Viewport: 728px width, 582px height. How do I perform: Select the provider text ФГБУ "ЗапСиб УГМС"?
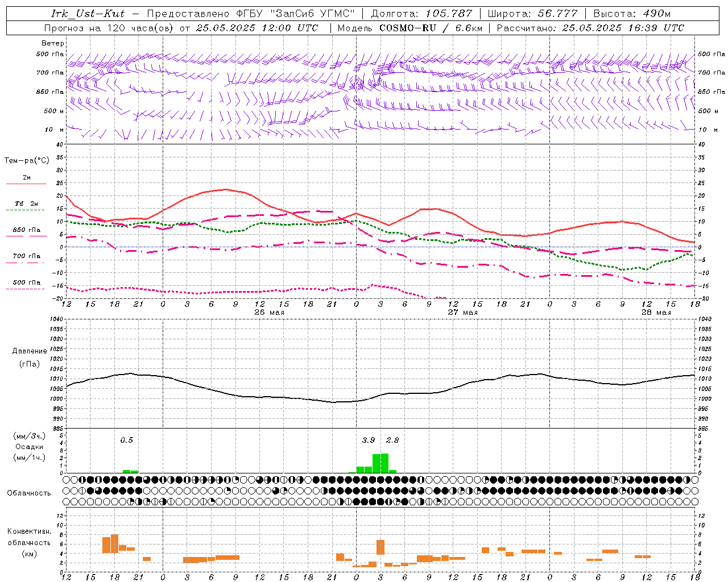296,14
